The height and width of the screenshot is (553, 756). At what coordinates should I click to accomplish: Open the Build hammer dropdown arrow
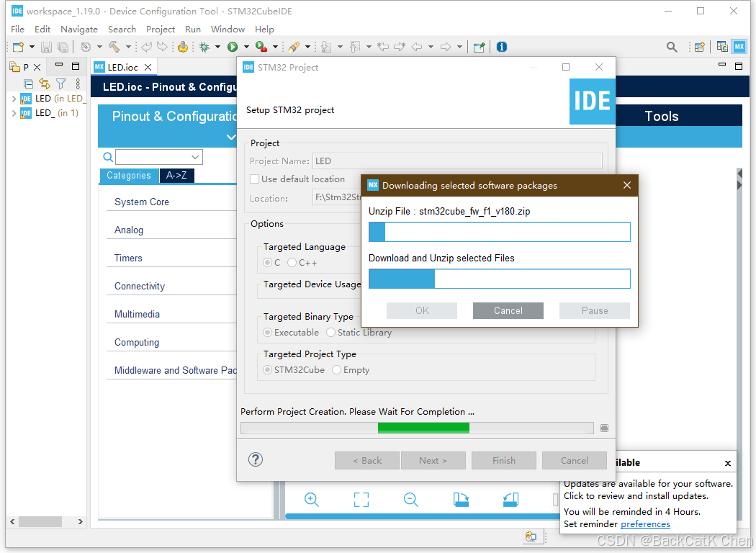point(128,47)
